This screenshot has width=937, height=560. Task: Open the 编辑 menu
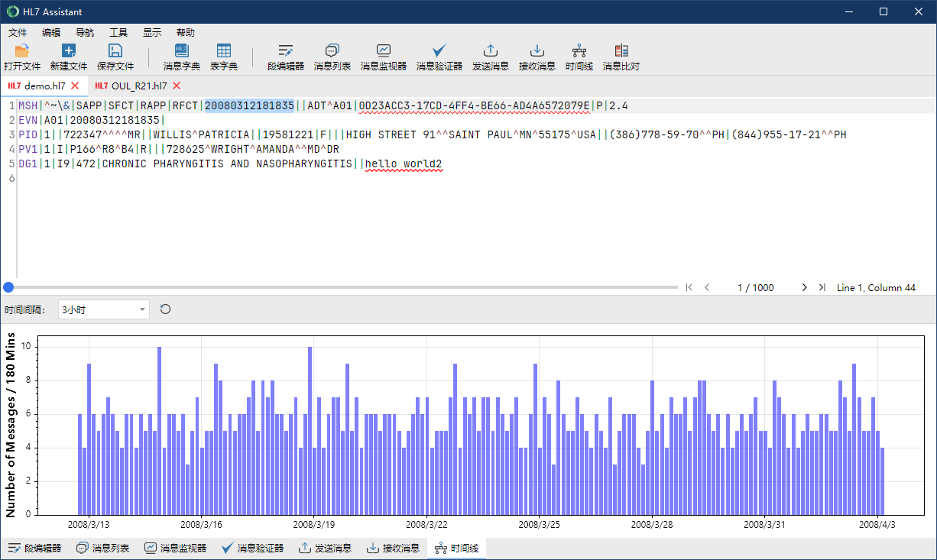(51, 33)
